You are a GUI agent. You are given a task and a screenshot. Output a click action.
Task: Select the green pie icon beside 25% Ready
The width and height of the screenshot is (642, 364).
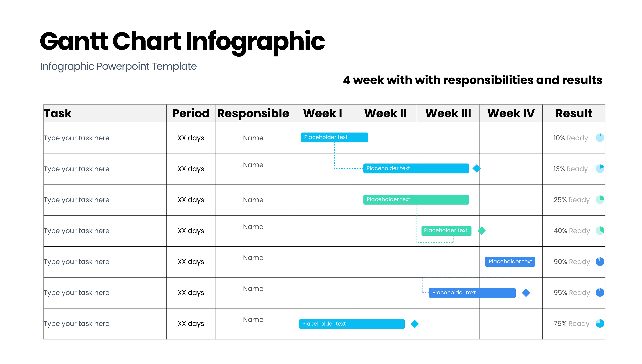[599, 200]
